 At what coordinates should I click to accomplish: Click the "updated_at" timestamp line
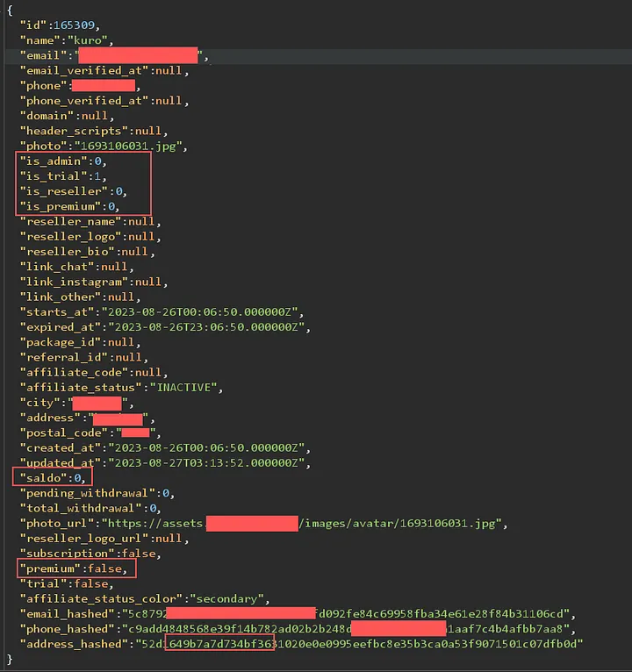point(166,463)
